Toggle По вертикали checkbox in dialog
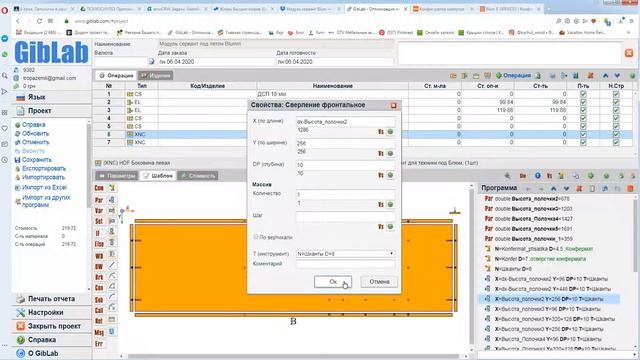 point(256,237)
